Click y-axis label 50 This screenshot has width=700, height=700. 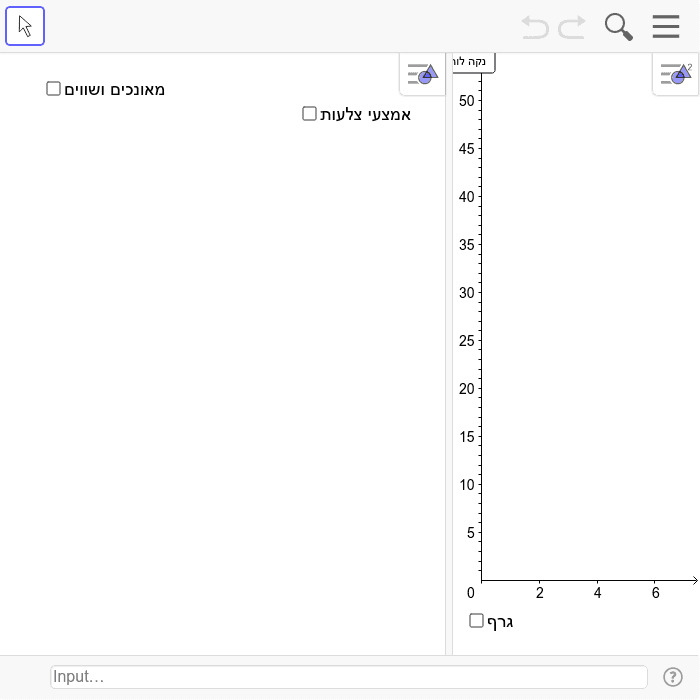tap(467, 101)
